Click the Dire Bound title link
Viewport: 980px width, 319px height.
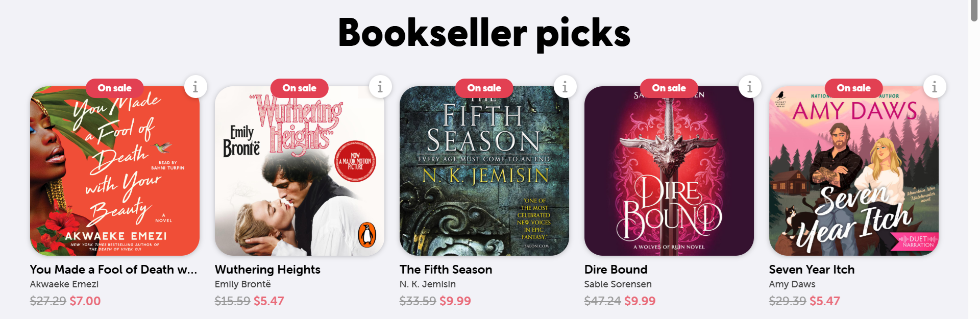click(616, 269)
